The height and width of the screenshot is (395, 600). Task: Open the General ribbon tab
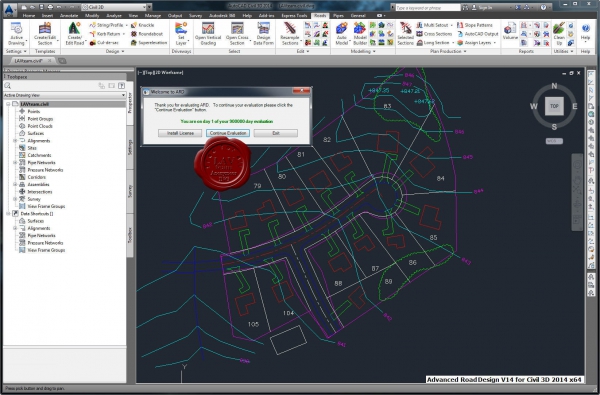[x=358, y=16]
